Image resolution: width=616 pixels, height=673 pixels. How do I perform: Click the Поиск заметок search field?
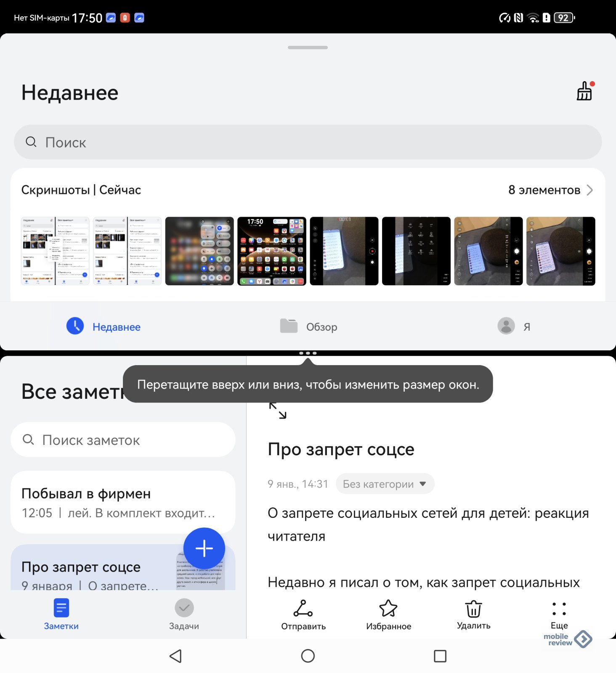(123, 440)
